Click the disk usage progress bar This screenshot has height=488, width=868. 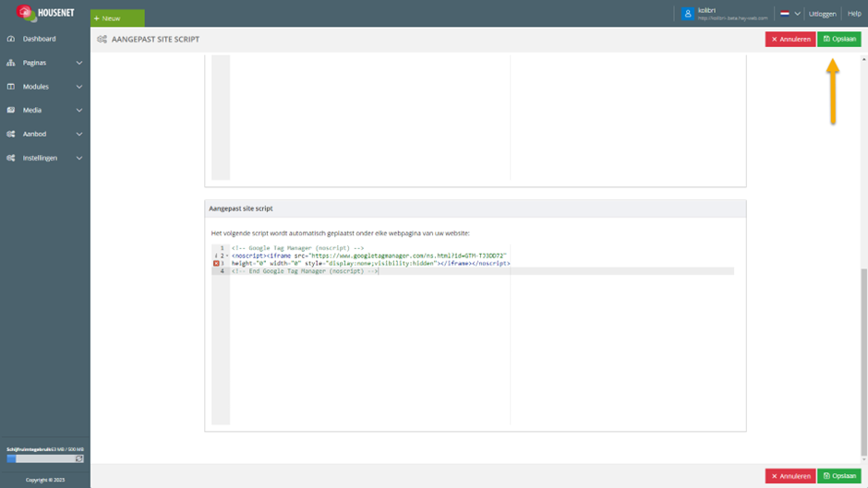click(45, 458)
